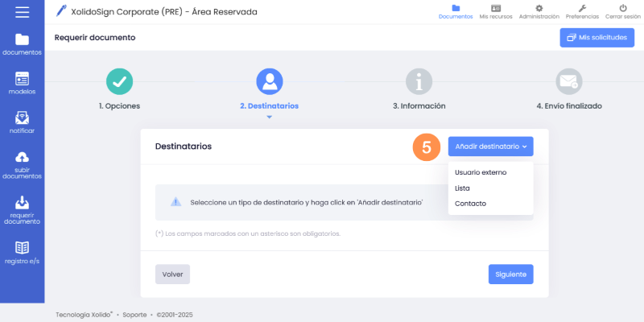Open the Soporte footer link
This screenshot has height=322, width=644.
[x=134, y=315]
